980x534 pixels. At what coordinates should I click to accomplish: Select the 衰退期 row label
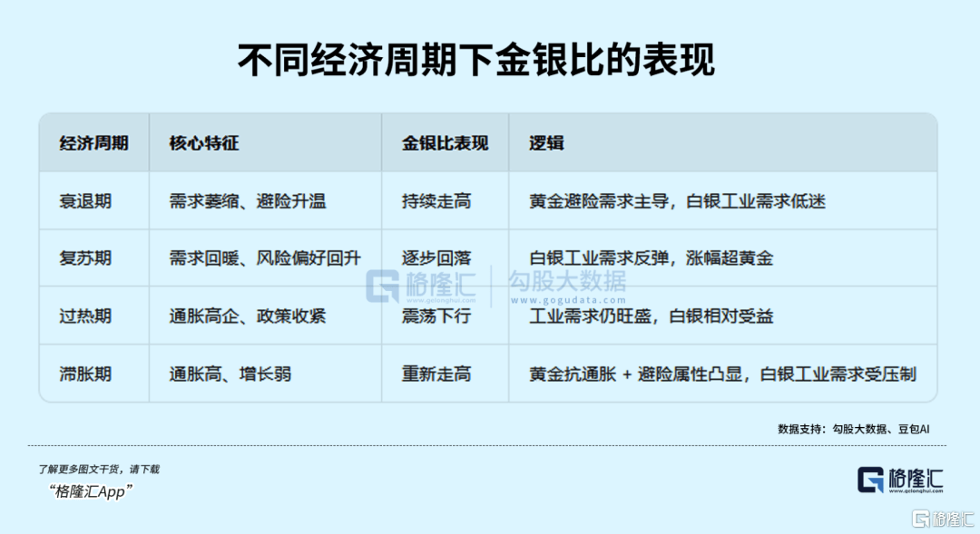click(x=85, y=201)
